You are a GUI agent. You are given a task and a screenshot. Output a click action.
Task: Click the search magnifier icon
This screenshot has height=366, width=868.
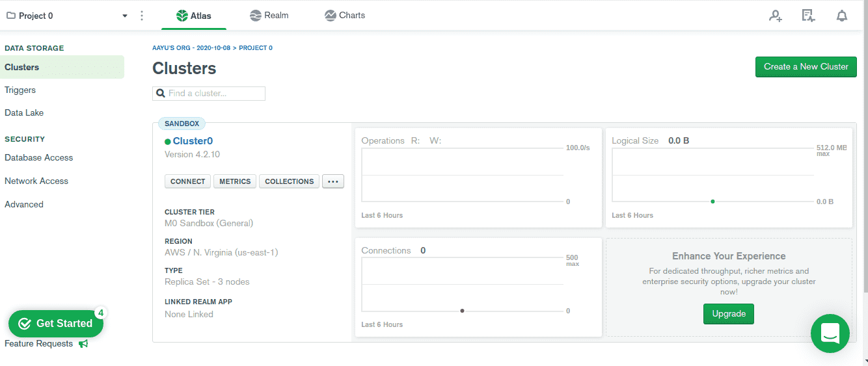point(161,94)
